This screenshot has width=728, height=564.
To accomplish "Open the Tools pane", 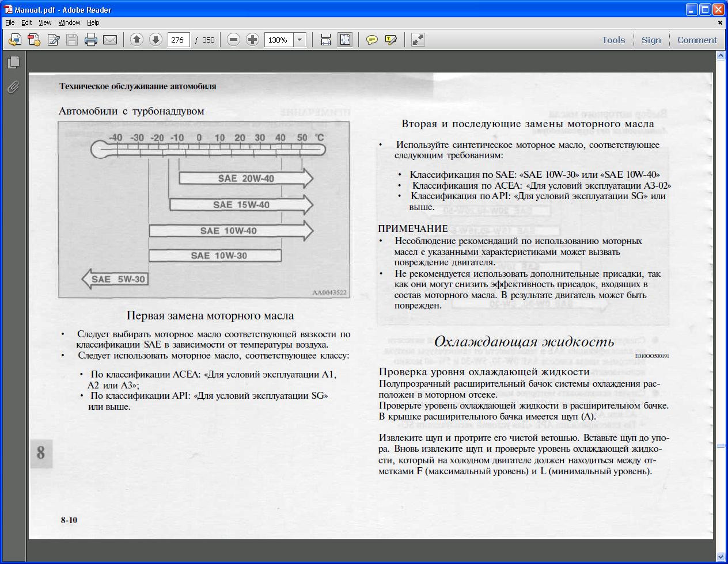I will pos(613,40).
